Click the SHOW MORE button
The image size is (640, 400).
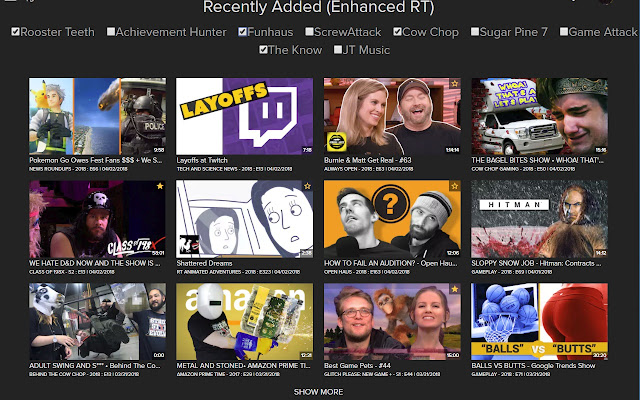(318, 392)
